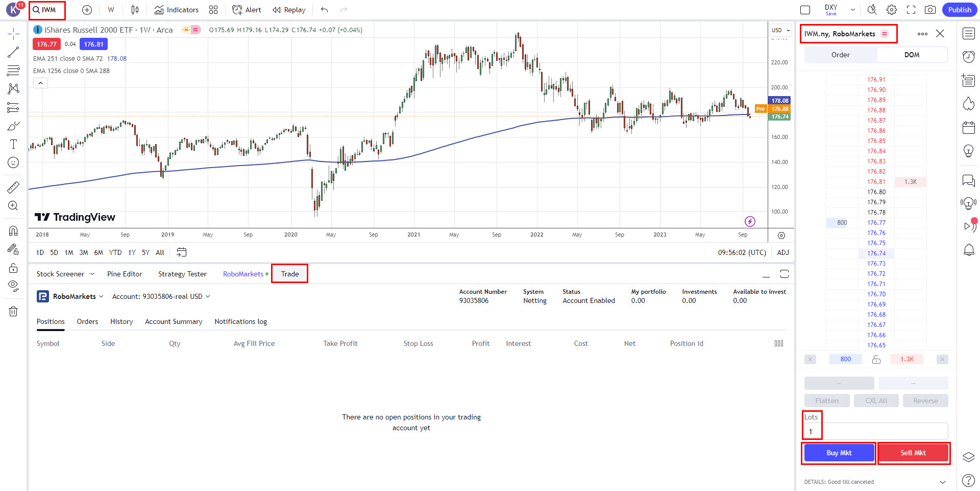Open the notifications bell
Image resolution: width=980 pixels, height=491 pixels.
pos(968,250)
